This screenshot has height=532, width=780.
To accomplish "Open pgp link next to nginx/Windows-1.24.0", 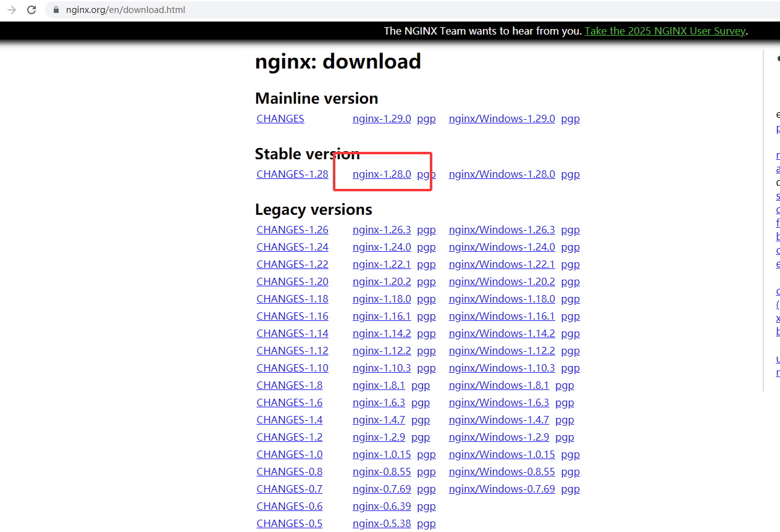I will 571,247.
